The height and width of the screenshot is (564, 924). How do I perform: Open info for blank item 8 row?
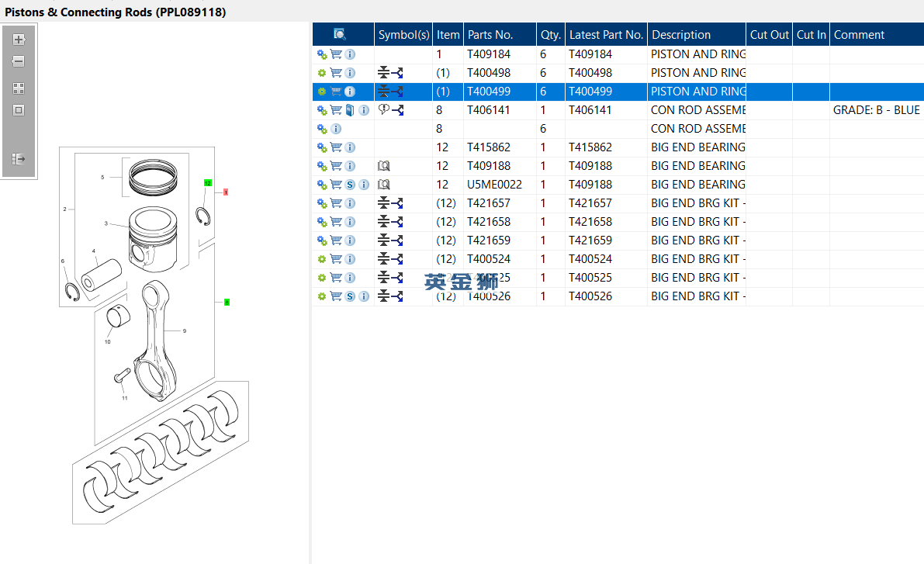click(336, 129)
